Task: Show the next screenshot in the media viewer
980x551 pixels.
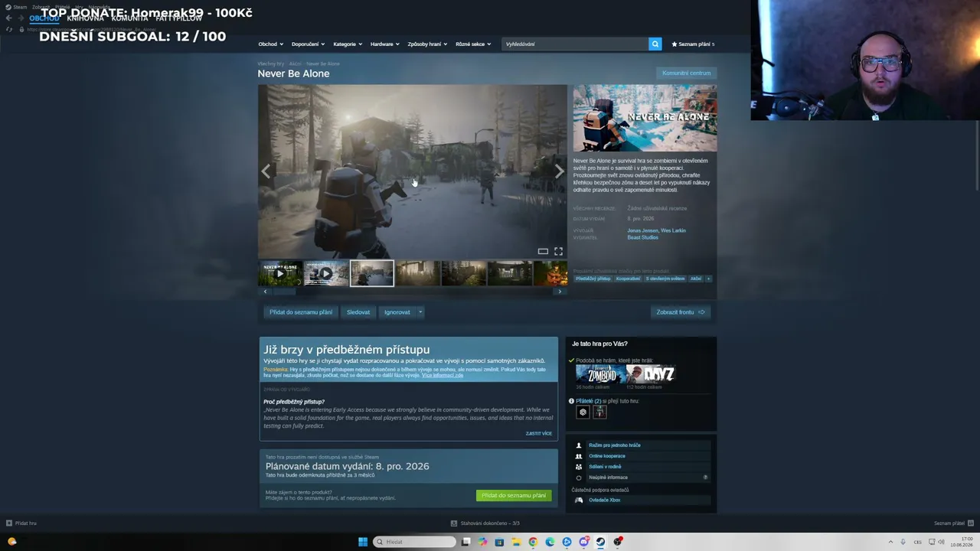Action: coord(559,171)
